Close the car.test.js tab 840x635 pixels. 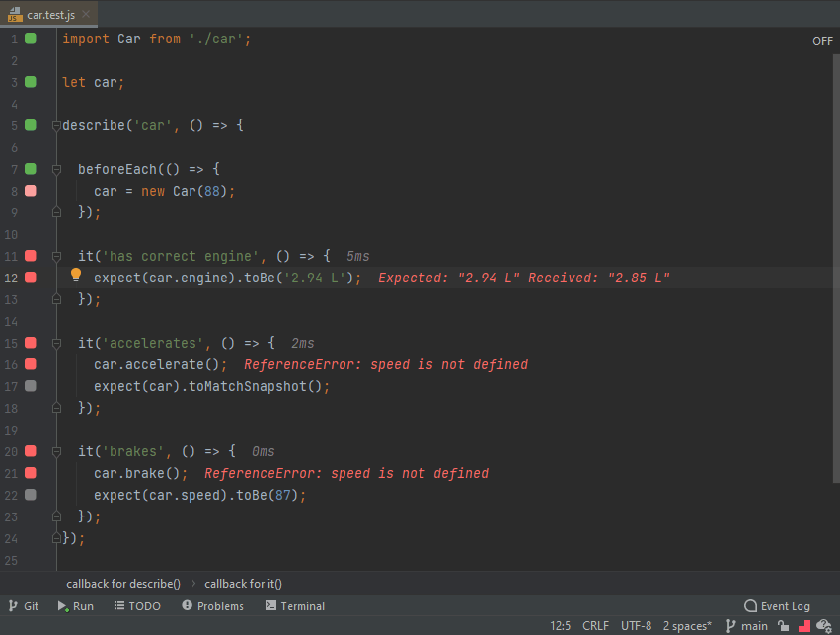[x=86, y=14]
